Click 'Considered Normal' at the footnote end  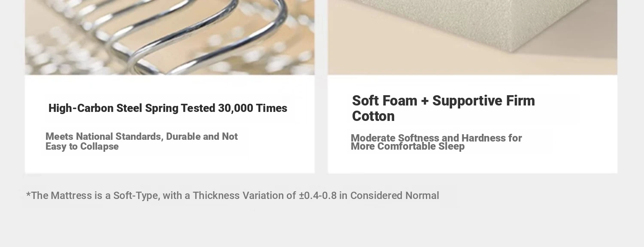tap(395, 196)
